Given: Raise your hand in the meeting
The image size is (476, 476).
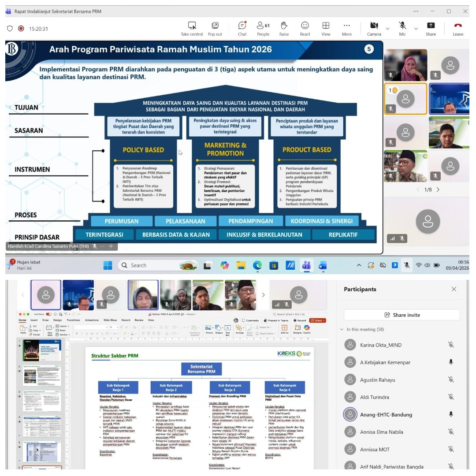Looking at the screenshot, I should [x=284, y=28].
